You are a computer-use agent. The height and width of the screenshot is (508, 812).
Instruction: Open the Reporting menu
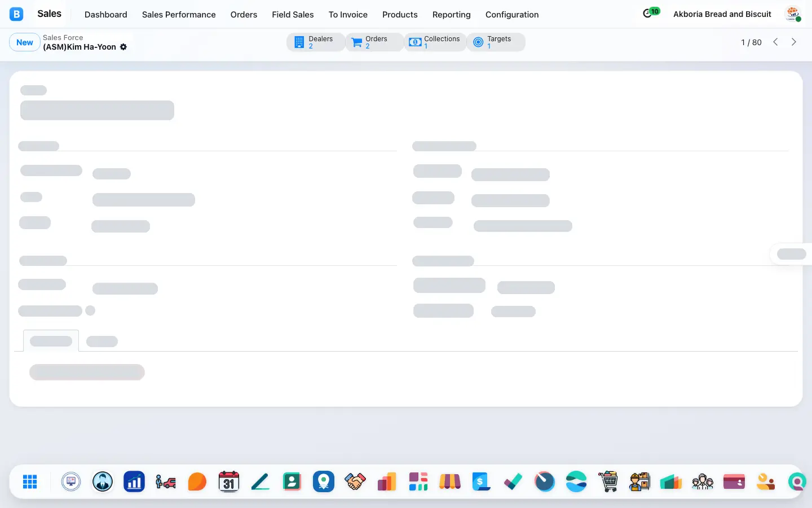[x=451, y=15]
